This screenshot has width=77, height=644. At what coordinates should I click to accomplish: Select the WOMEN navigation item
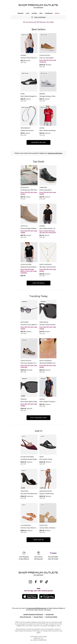click(34, 13)
